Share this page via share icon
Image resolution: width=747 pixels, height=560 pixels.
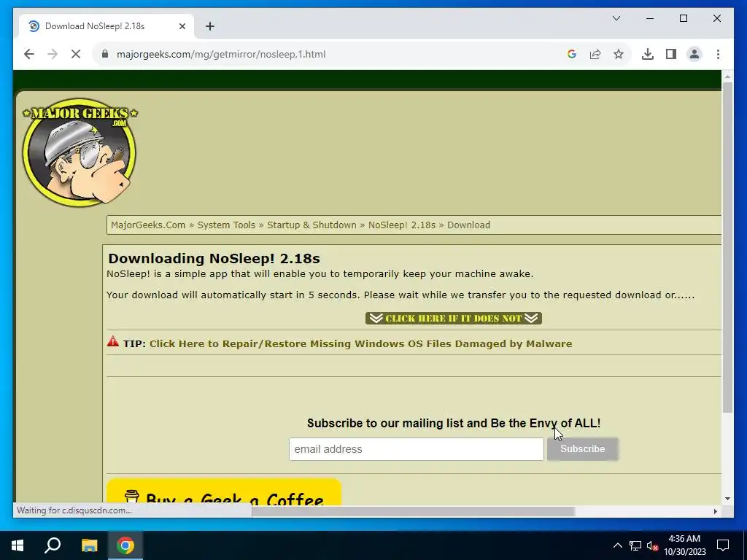[595, 54]
